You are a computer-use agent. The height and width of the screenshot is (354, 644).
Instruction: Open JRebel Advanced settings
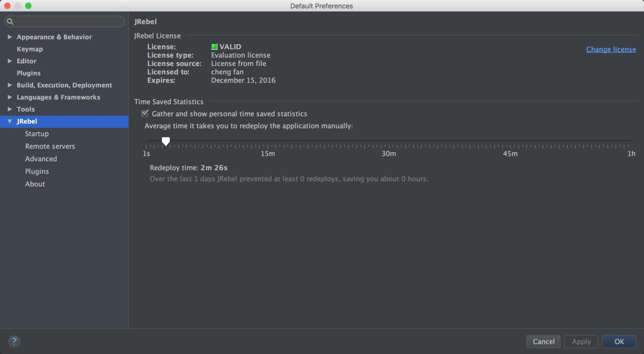point(41,159)
